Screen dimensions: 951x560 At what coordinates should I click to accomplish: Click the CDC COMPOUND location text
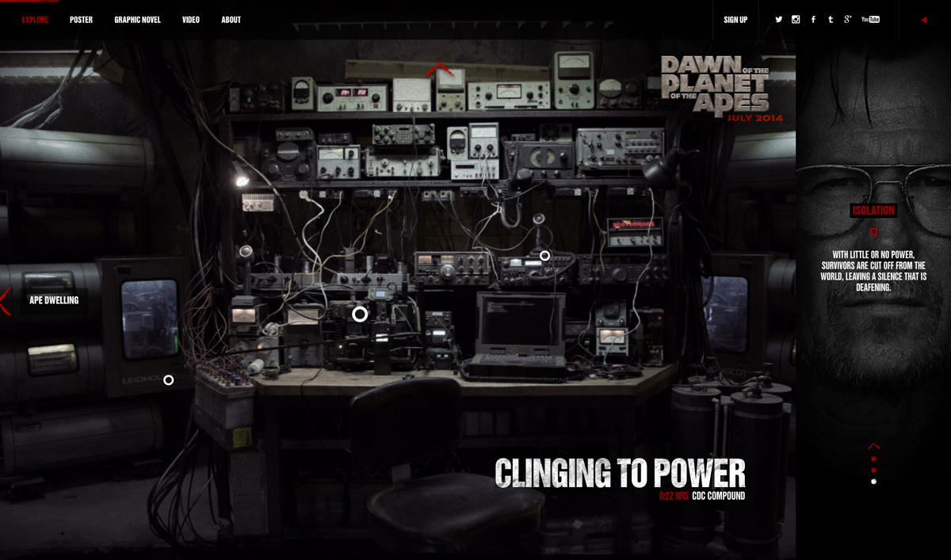(x=718, y=497)
